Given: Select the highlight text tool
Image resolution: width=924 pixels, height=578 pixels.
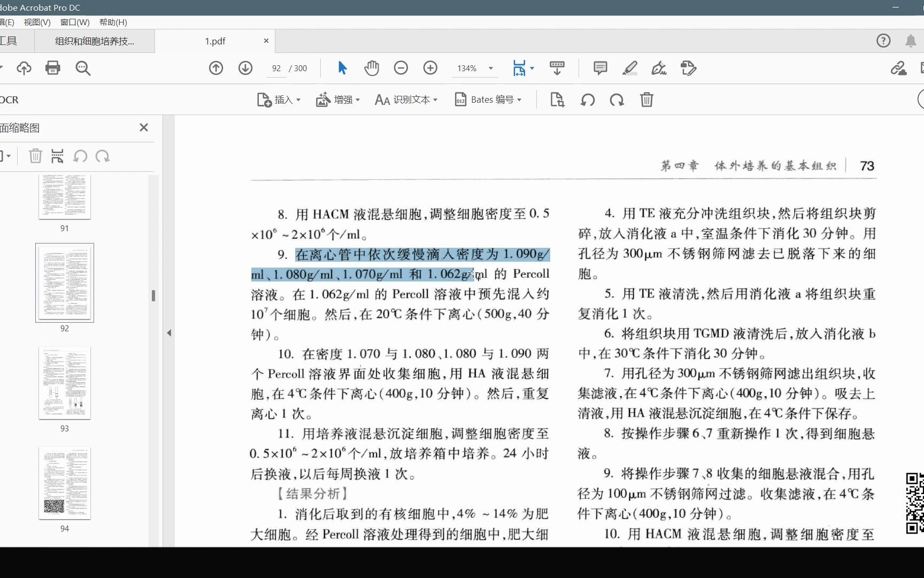Looking at the screenshot, I should [x=629, y=68].
